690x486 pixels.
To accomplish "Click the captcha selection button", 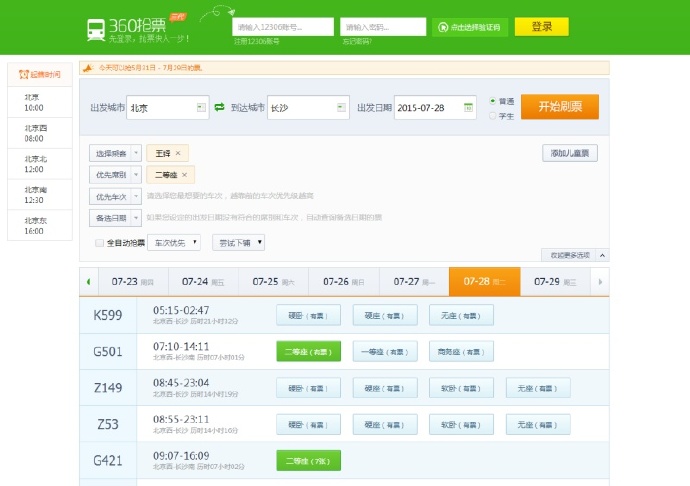I will point(470,27).
